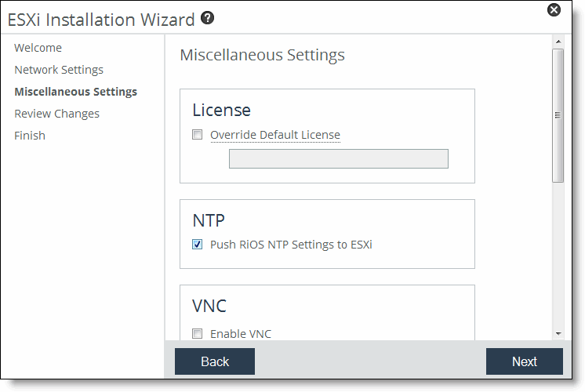
Task: Click the Push RiOS NTP Settings label
Action: point(291,245)
